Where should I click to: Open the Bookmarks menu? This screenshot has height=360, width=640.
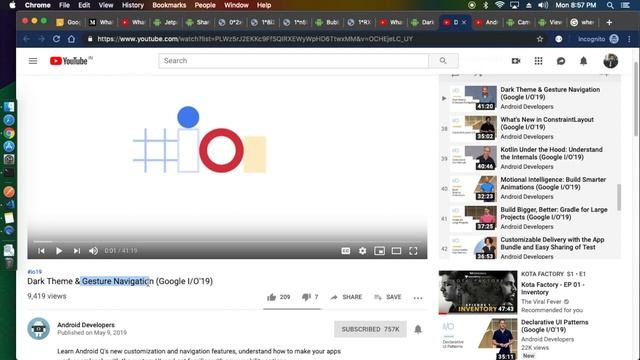point(169,5)
